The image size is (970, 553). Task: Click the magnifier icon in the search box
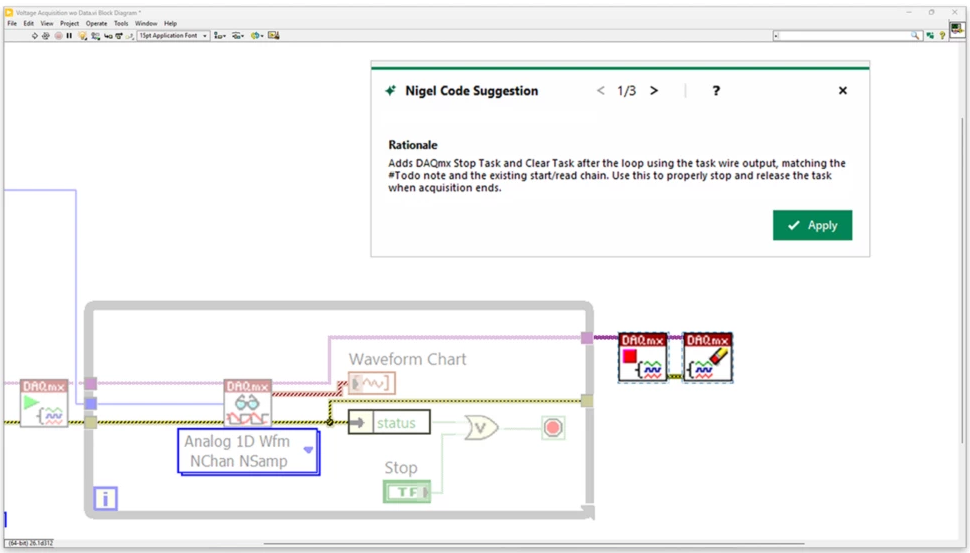(x=915, y=36)
